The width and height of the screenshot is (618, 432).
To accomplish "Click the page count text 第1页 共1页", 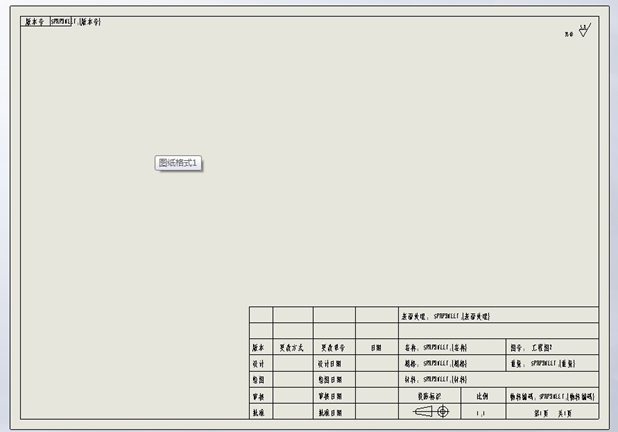I will point(551,412).
